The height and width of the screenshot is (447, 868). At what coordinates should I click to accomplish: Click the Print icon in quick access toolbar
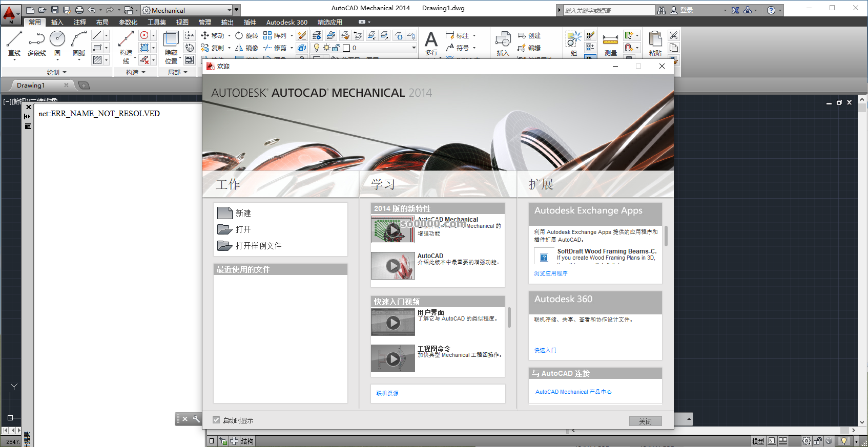[79, 10]
